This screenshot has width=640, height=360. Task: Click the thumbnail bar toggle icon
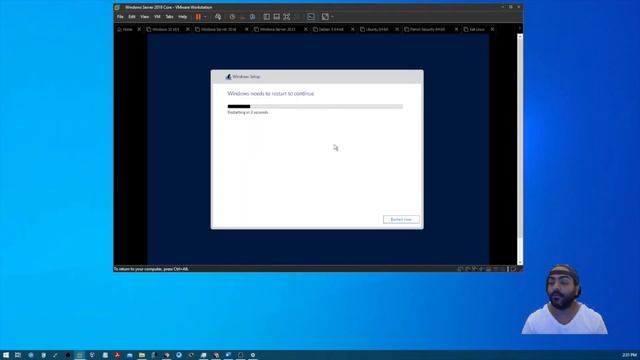tap(277, 17)
